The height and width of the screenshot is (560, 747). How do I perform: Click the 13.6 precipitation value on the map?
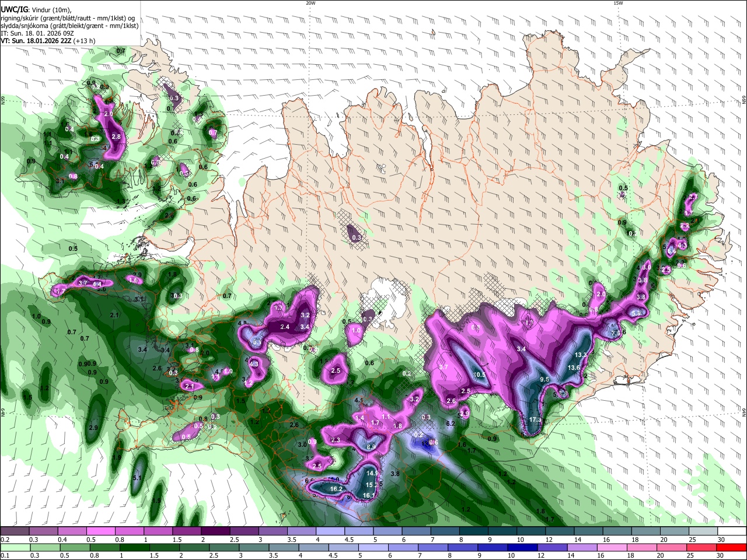[x=574, y=367]
